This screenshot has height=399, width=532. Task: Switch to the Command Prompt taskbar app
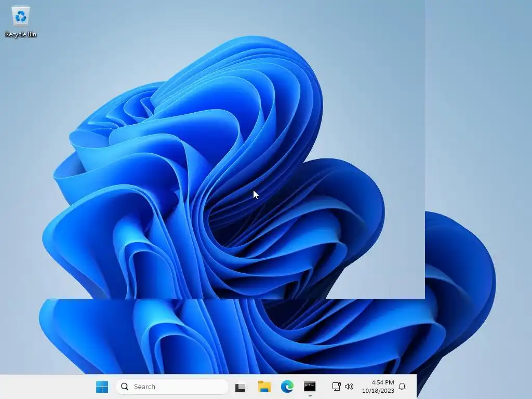310,387
